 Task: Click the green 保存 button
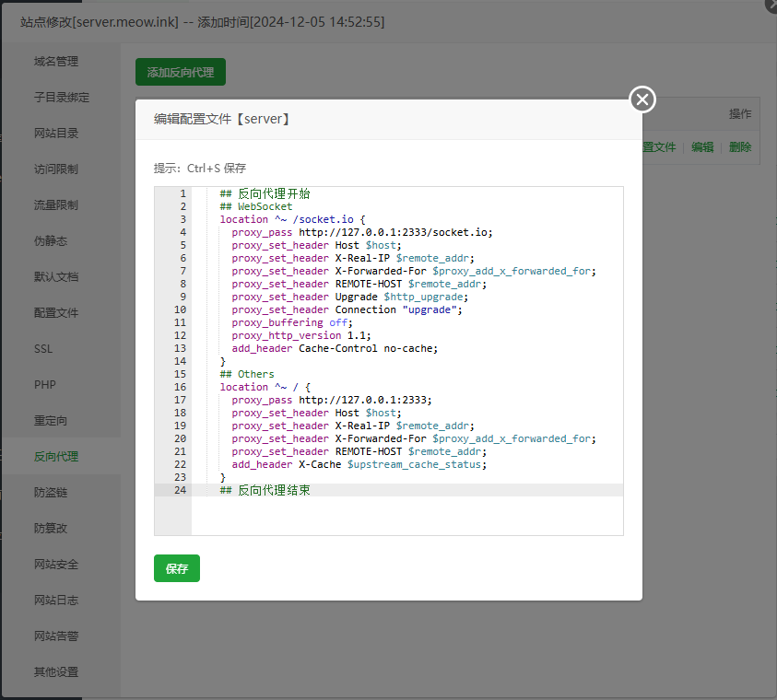[x=177, y=568]
